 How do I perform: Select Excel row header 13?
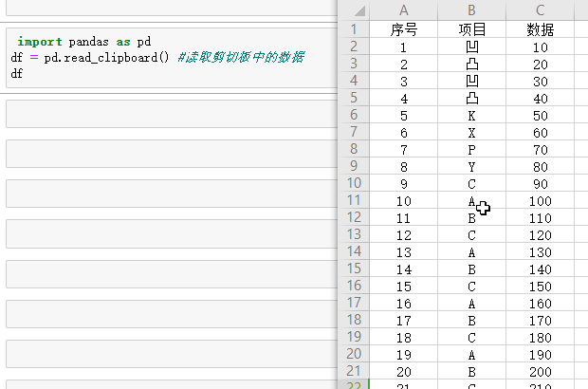pyautogui.click(x=354, y=234)
